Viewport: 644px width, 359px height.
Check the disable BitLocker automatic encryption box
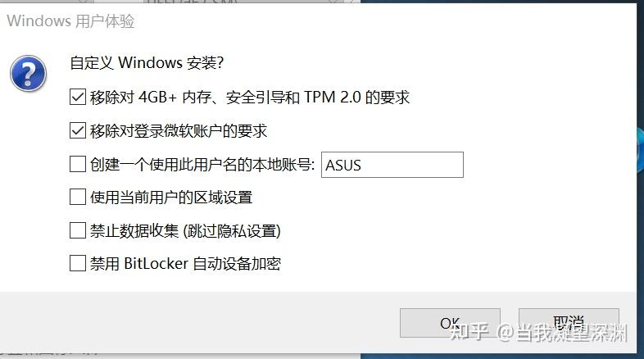coord(78,263)
